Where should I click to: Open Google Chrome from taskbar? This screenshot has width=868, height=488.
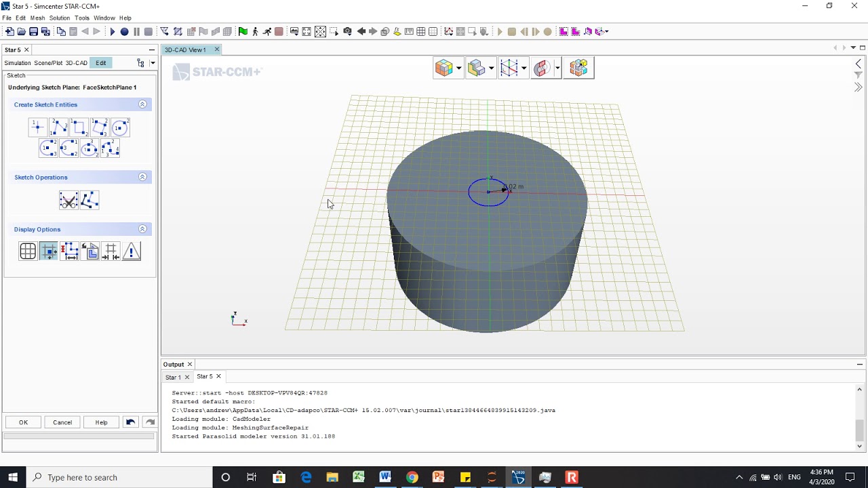coord(412,477)
